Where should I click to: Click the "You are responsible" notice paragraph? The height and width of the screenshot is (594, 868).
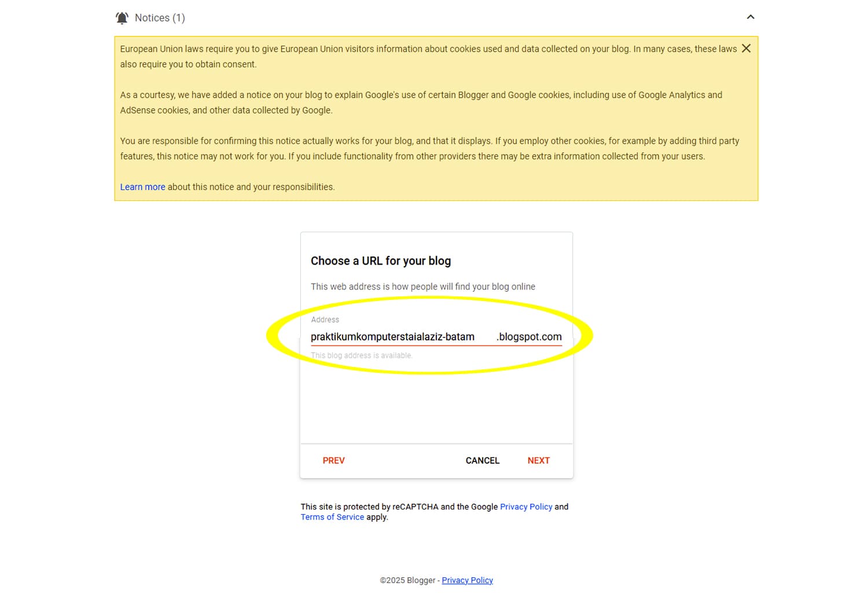click(429, 148)
